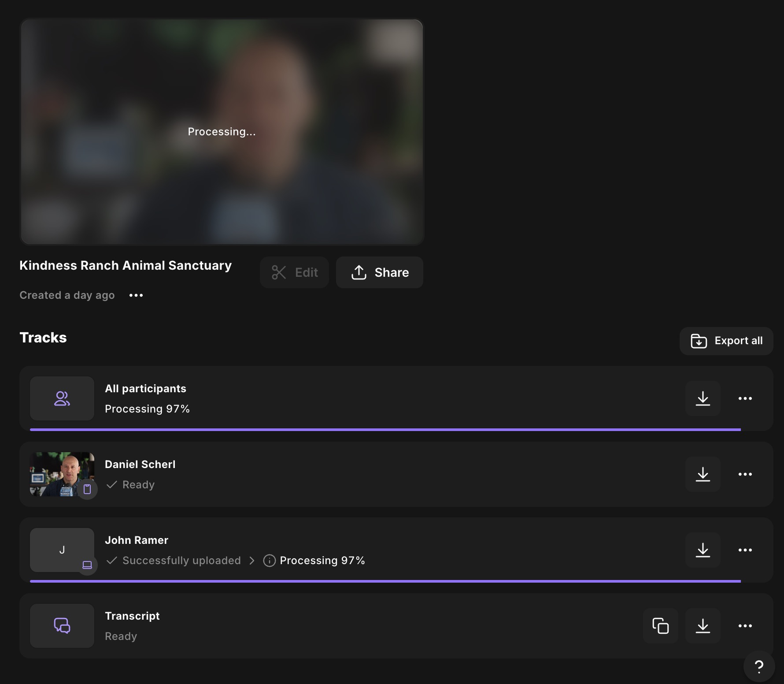Open more options for Daniel Scherl track
The image size is (784, 684).
tap(745, 474)
